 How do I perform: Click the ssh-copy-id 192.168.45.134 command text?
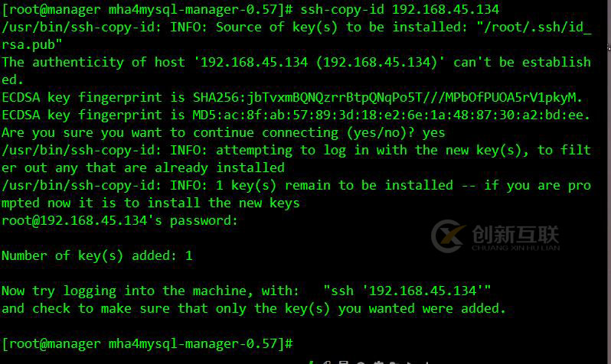399,10
